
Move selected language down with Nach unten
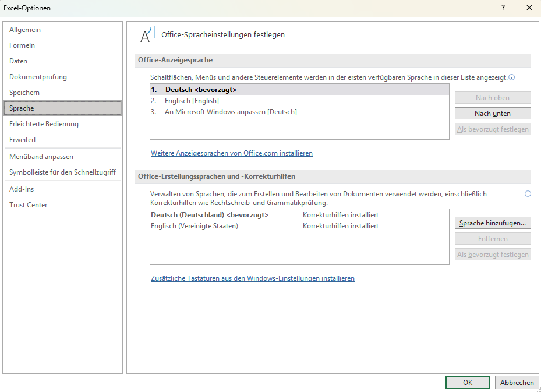pyautogui.click(x=492, y=114)
